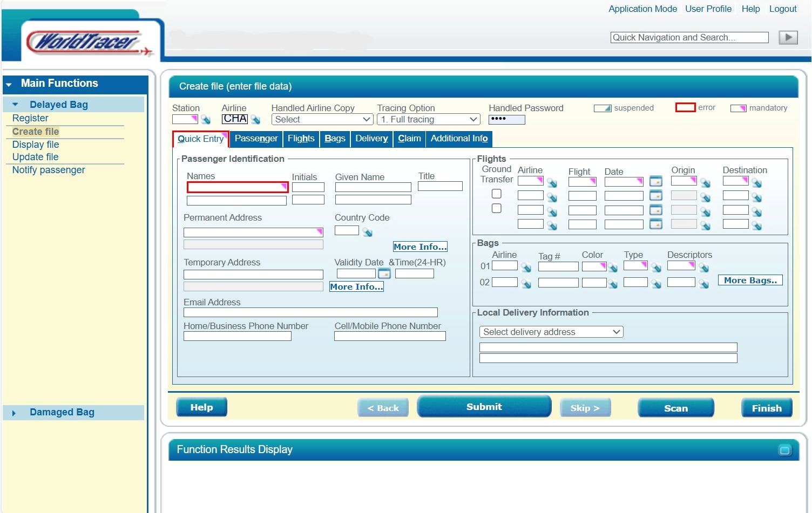This screenshot has width=812, height=513.
Task: Click the bag 01 Color lookup icon
Action: (x=613, y=268)
